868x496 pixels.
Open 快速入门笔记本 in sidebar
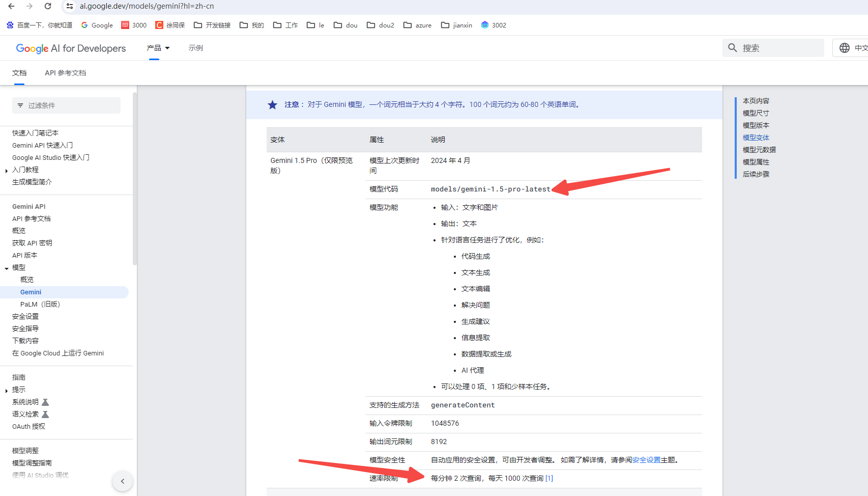[x=35, y=133]
